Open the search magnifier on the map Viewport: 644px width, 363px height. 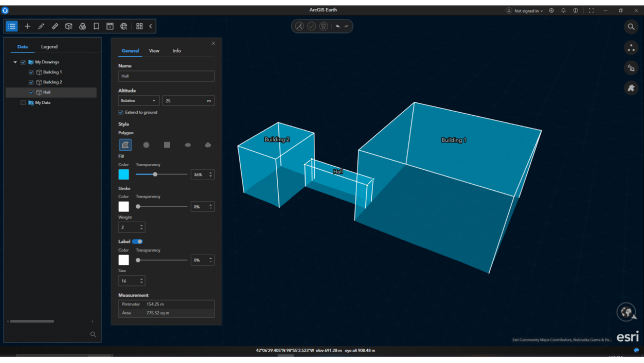(x=631, y=27)
